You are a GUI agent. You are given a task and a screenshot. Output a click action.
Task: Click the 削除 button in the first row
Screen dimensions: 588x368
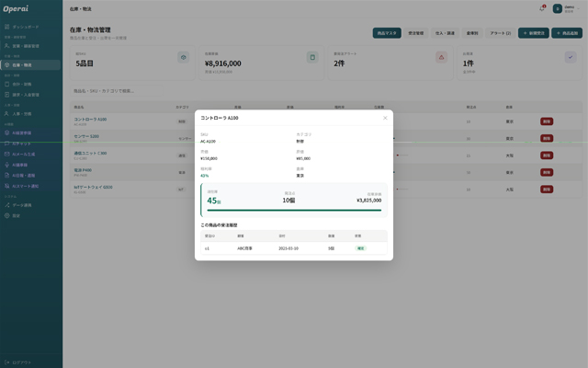pyautogui.click(x=547, y=121)
